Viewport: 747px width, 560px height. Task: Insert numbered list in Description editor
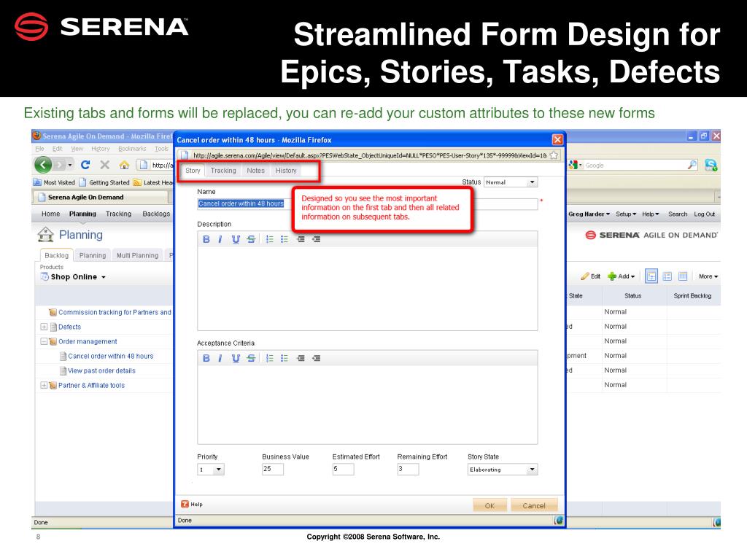[x=270, y=239]
